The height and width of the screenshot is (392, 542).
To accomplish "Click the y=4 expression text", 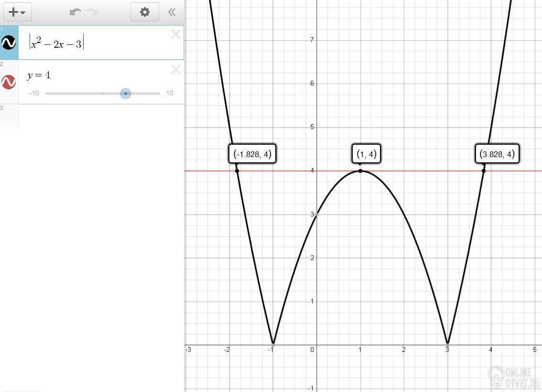I will pos(39,75).
